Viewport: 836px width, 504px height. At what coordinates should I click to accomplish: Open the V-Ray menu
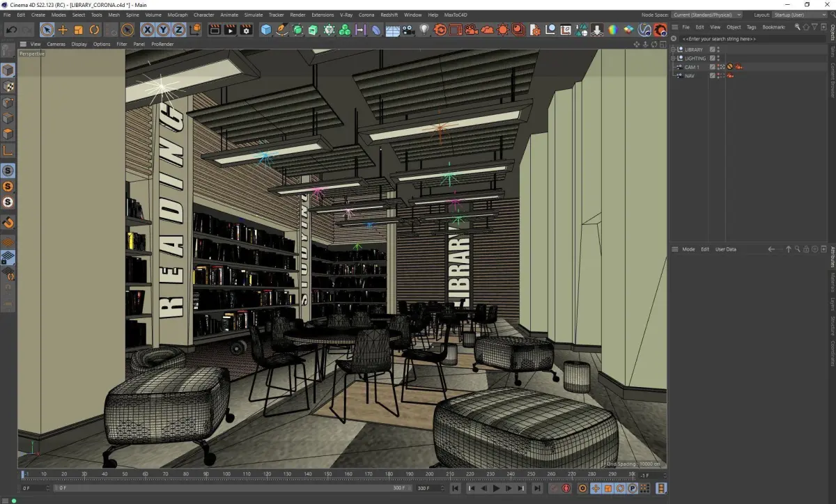coord(346,15)
